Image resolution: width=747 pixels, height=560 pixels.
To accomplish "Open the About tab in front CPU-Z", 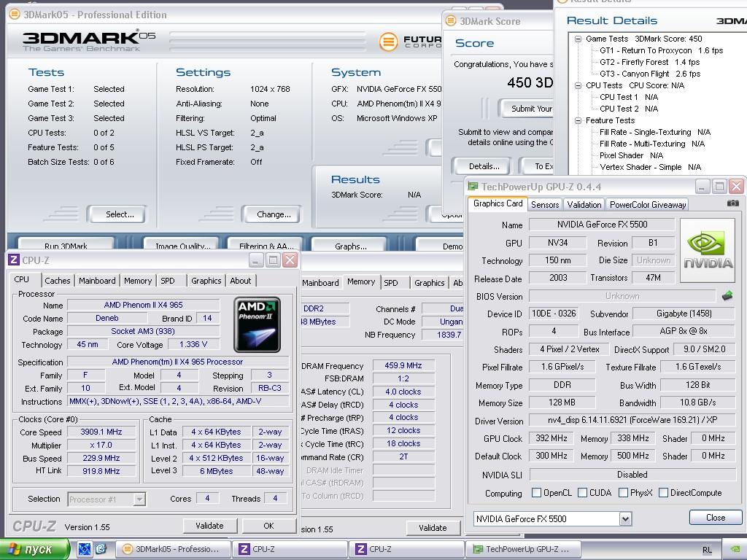I will [x=240, y=281].
